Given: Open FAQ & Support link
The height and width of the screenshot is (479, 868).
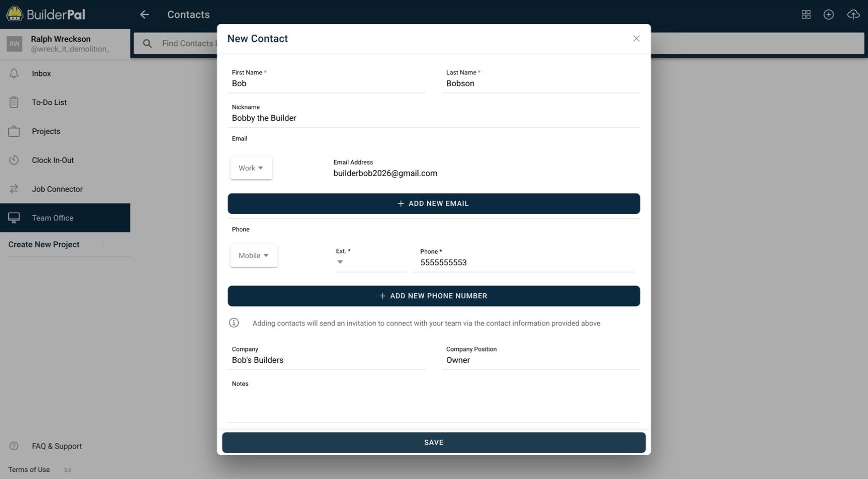Looking at the screenshot, I should pos(57,446).
